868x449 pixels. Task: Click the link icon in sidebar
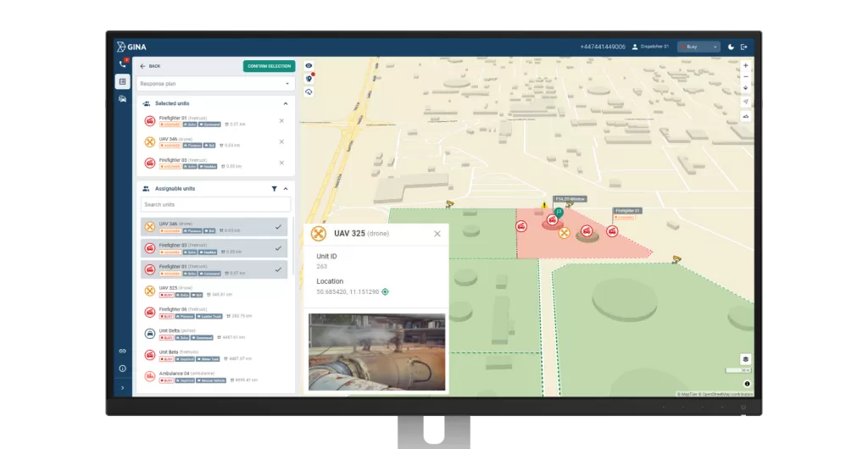(x=122, y=351)
